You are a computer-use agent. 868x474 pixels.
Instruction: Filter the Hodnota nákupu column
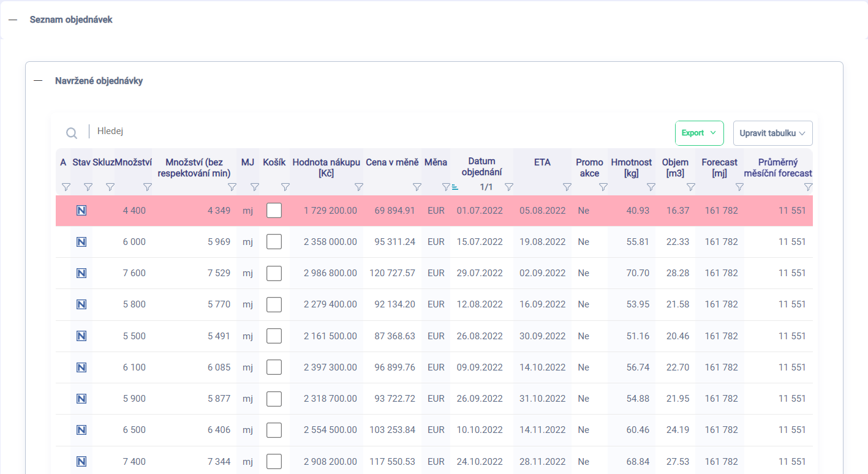(x=359, y=187)
